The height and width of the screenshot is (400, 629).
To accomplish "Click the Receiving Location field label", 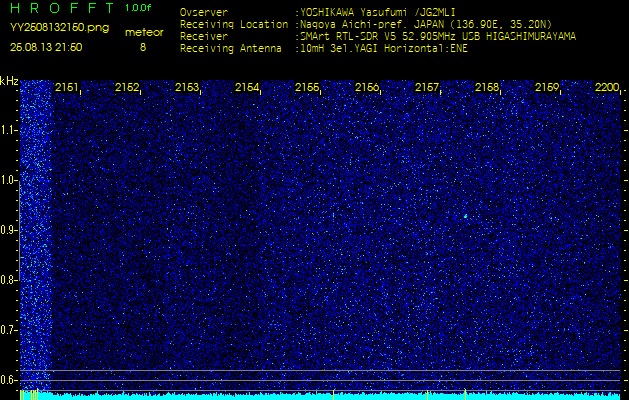I will [x=234, y=24].
